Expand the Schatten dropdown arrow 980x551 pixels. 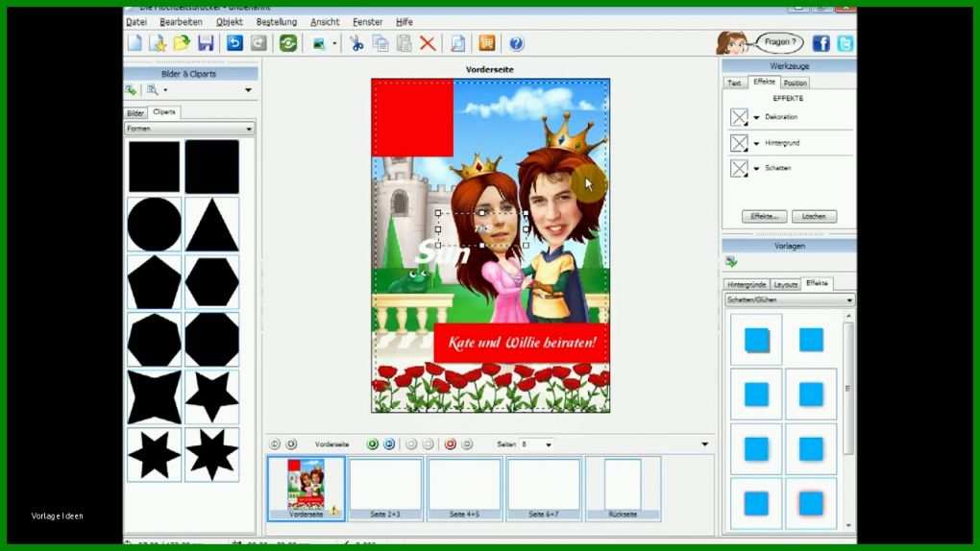tap(756, 169)
